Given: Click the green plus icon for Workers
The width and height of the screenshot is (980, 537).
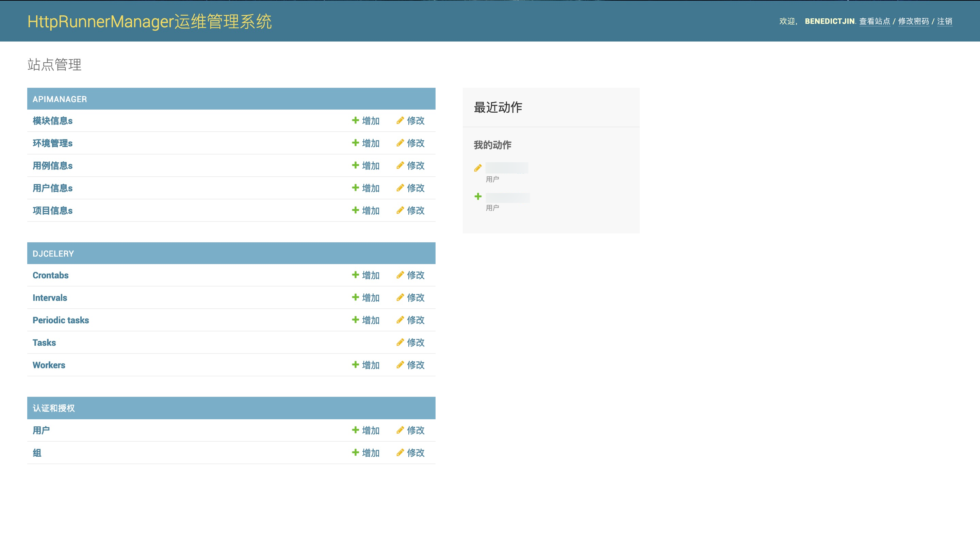Looking at the screenshot, I should tap(355, 364).
